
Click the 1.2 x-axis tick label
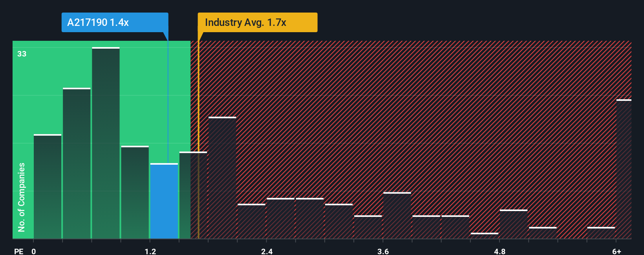pos(150,251)
